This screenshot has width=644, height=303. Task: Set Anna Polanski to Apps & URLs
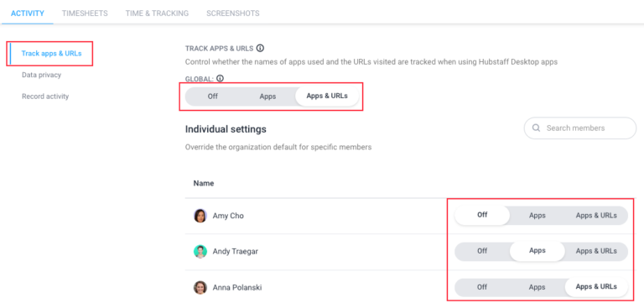pos(596,287)
